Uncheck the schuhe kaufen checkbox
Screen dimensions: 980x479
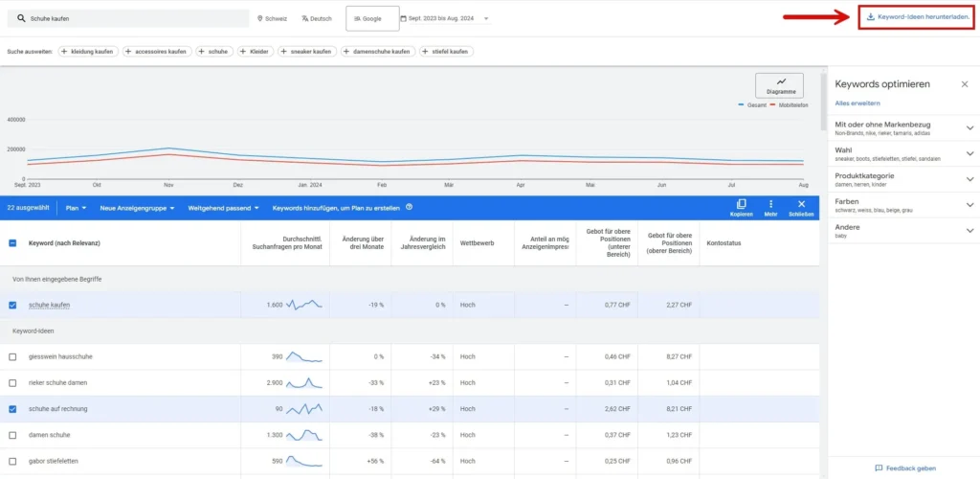pyautogui.click(x=12, y=305)
